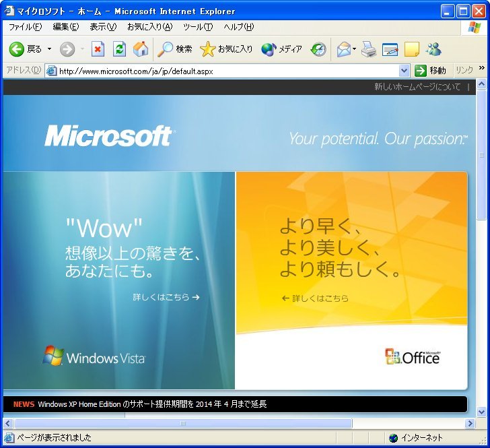Open the お気に入り(A) menu
490x448 pixels.
(x=149, y=27)
